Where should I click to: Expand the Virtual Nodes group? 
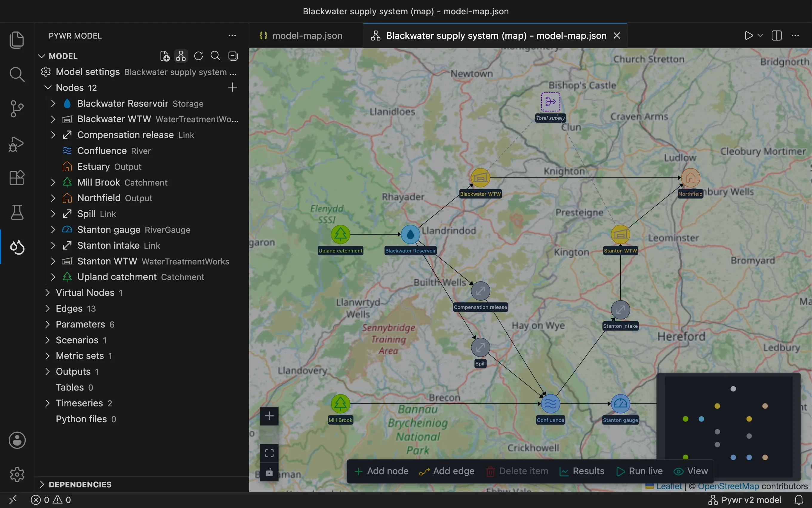point(47,293)
